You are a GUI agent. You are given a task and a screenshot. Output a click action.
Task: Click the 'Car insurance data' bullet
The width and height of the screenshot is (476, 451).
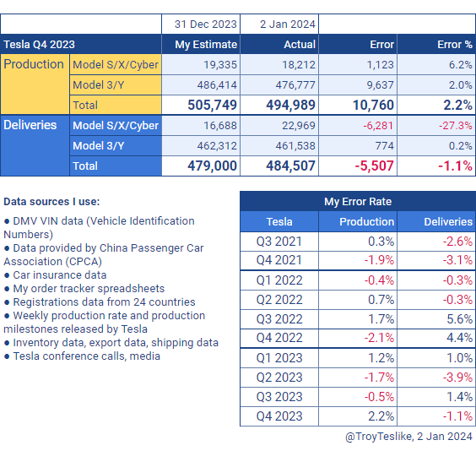coord(55,275)
